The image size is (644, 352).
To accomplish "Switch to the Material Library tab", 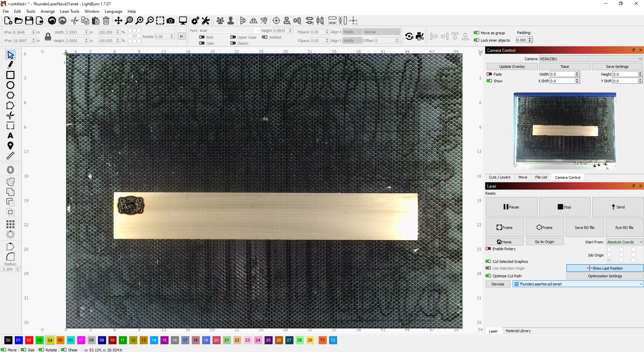I will click(x=518, y=331).
